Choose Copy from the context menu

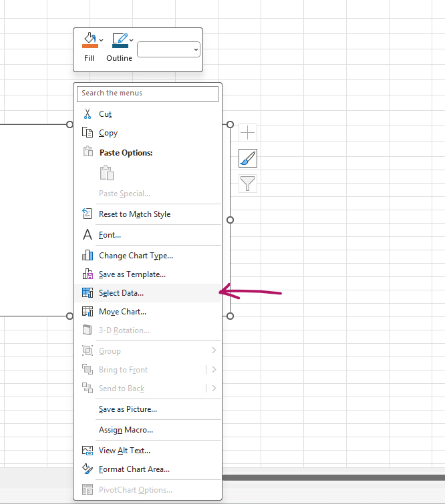[148, 133]
